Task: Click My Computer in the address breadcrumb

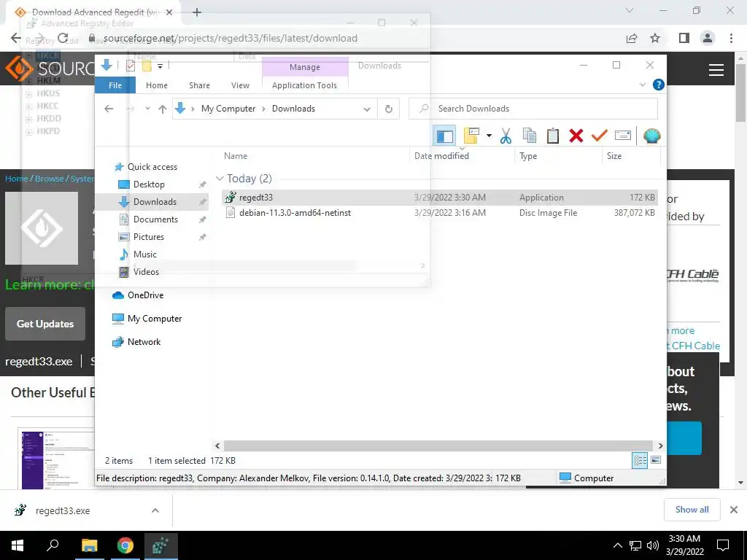Action: coord(228,109)
